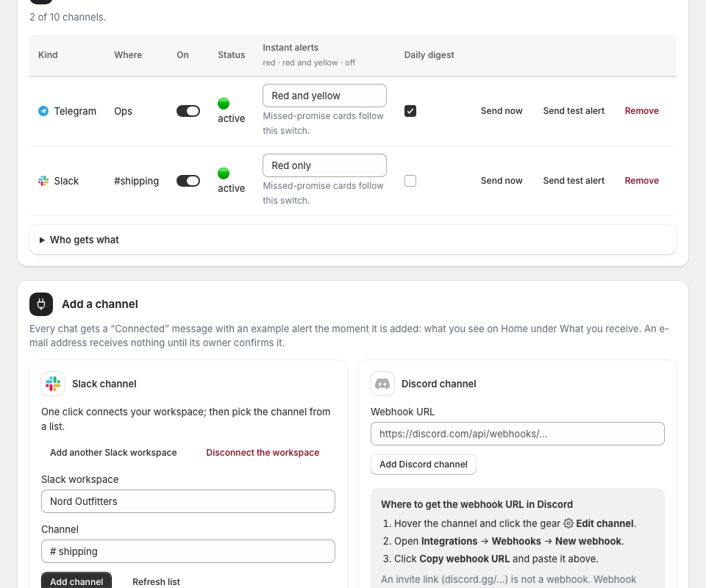Click 'Disconnect the workspace'
Viewport: 706px width, 588px height.
(263, 453)
